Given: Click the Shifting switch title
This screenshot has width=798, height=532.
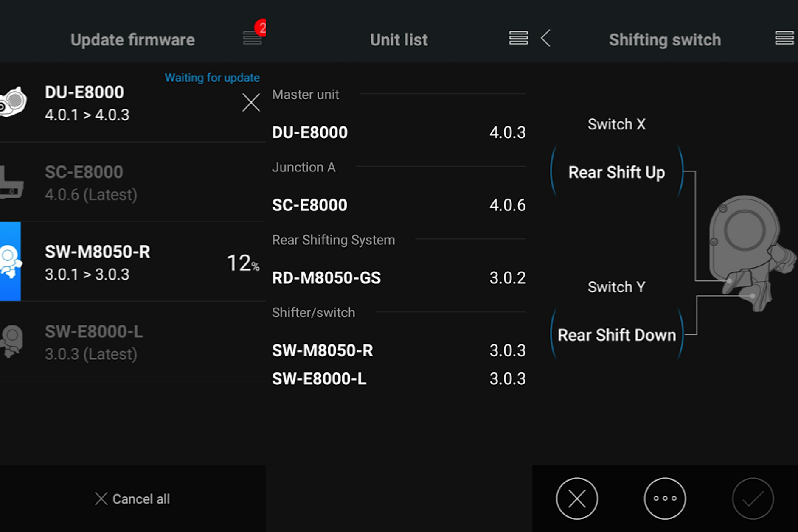Looking at the screenshot, I should coord(665,40).
